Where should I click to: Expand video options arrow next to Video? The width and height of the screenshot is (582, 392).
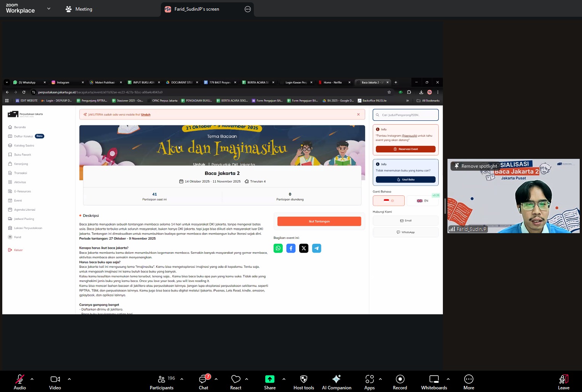tap(69, 379)
